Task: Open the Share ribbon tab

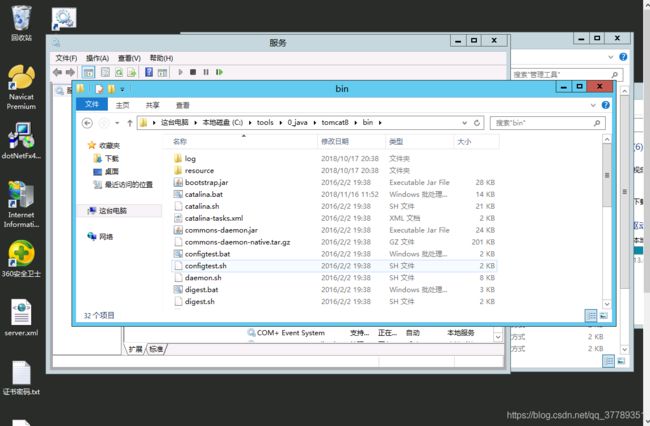Action: 153,105
